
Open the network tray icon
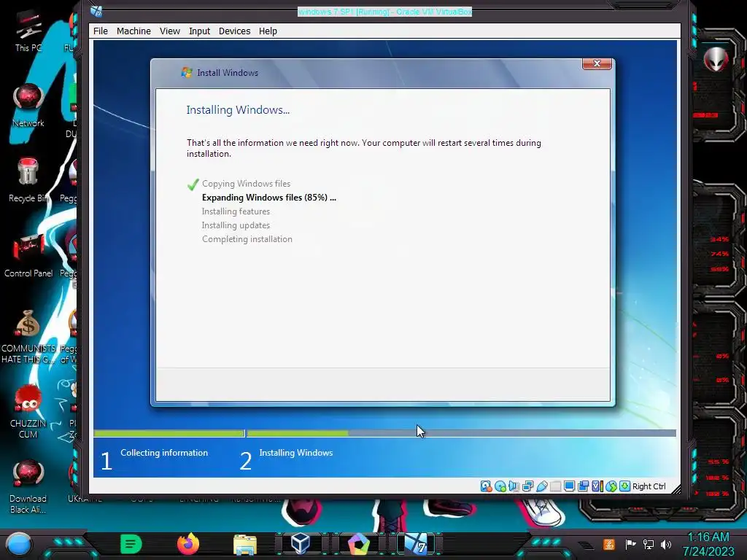click(649, 544)
